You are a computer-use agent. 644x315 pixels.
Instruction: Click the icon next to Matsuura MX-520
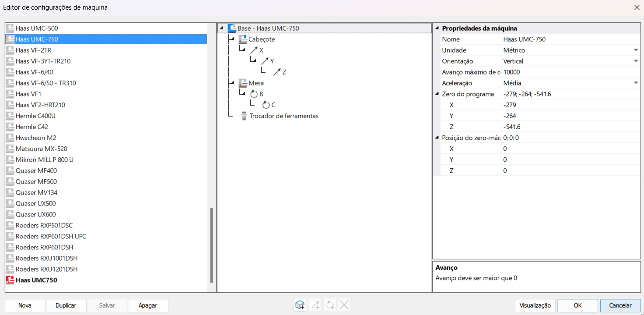point(10,149)
